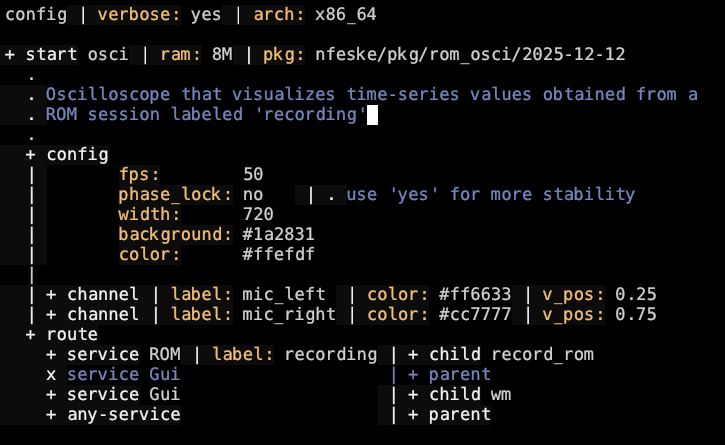Enable the disabled x service Gui route

click(51, 374)
